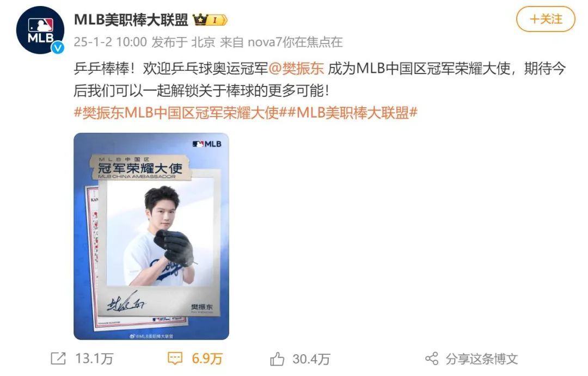This screenshot has width=588, height=376.
Task: Click the MLB profile avatar
Action: pos(40,30)
